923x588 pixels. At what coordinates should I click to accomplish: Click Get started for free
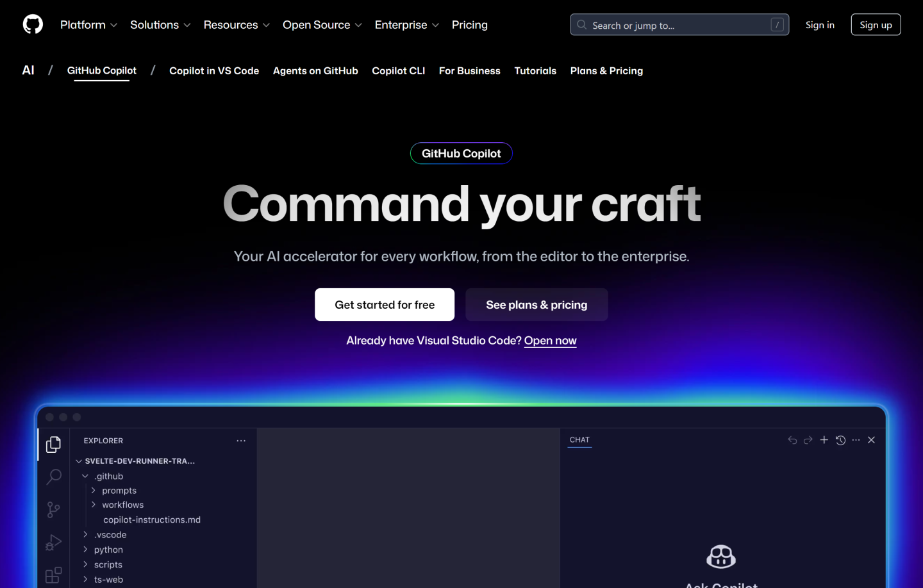(384, 304)
